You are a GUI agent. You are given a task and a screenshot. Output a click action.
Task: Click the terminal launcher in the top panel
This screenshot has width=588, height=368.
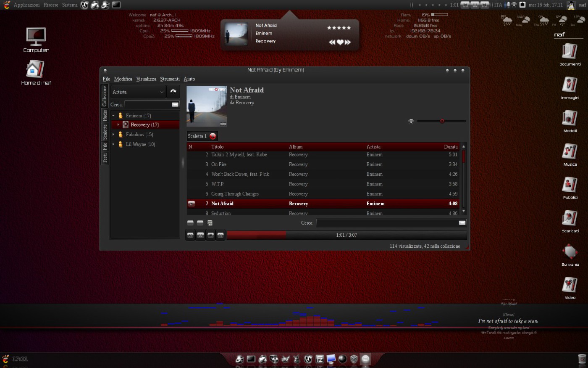tap(116, 5)
